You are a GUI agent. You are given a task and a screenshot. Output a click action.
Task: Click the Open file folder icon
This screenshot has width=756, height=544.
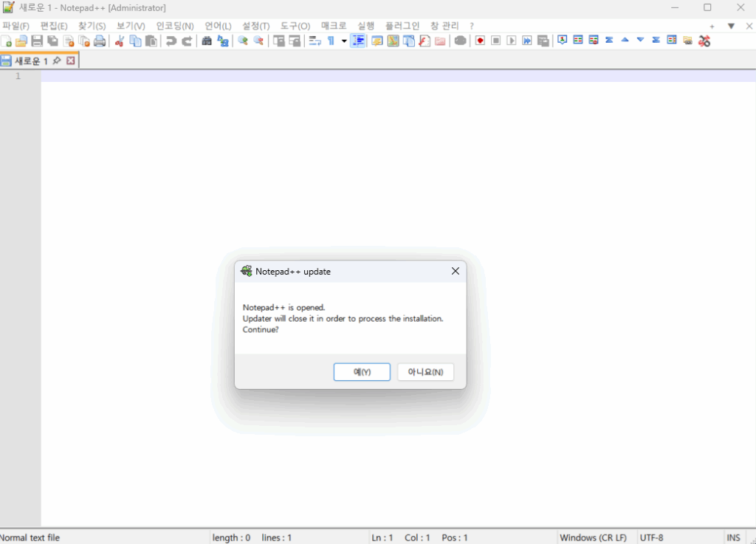pos(21,41)
